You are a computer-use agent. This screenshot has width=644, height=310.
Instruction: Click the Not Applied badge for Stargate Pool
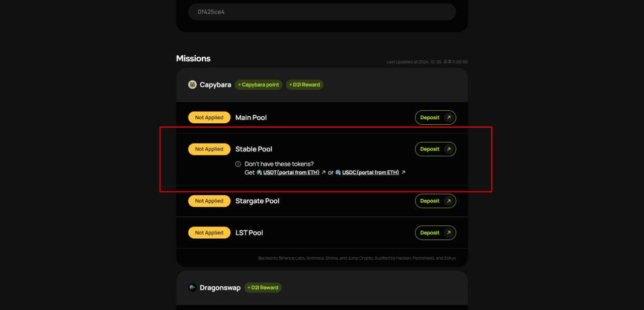pos(209,201)
